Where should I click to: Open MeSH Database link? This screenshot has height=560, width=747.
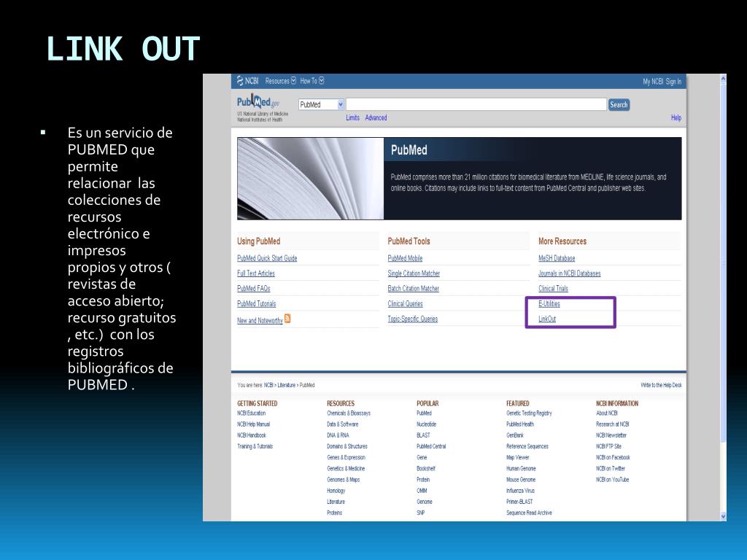point(557,258)
